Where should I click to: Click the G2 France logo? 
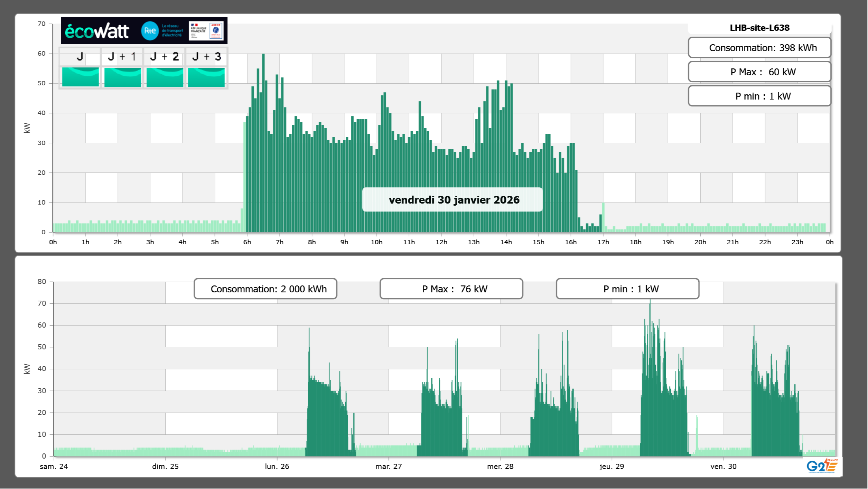pyautogui.click(x=822, y=466)
